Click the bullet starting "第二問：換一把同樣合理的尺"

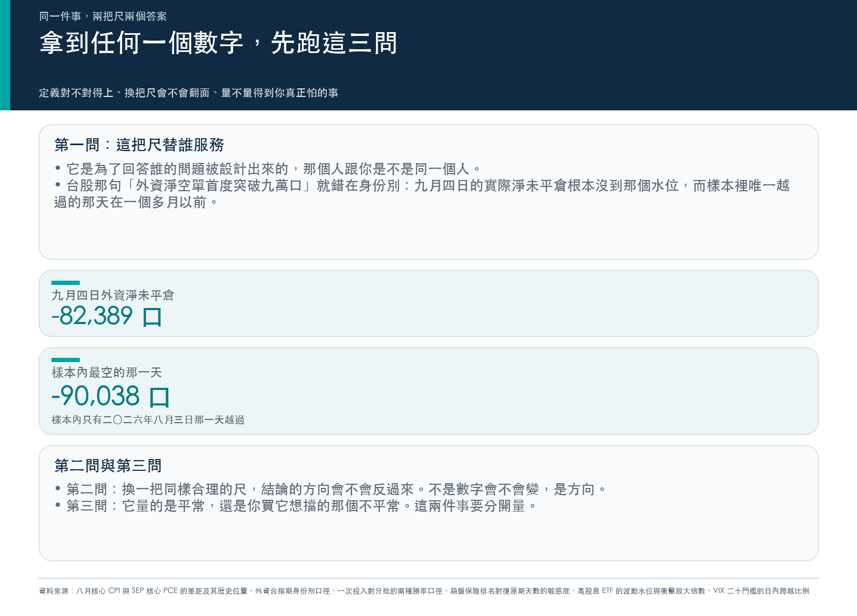tap(331, 490)
